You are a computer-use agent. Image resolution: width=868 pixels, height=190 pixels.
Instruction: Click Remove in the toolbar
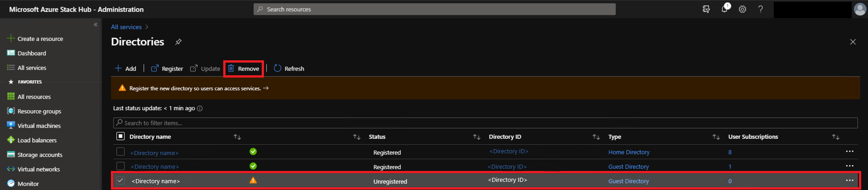[x=244, y=68]
